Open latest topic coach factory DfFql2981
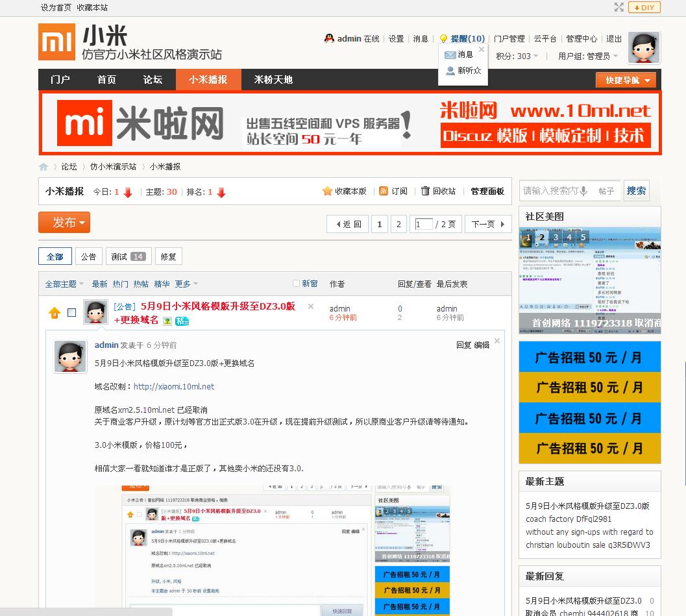This screenshot has width=686, height=616. pyautogui.click(x=569, y=519)
